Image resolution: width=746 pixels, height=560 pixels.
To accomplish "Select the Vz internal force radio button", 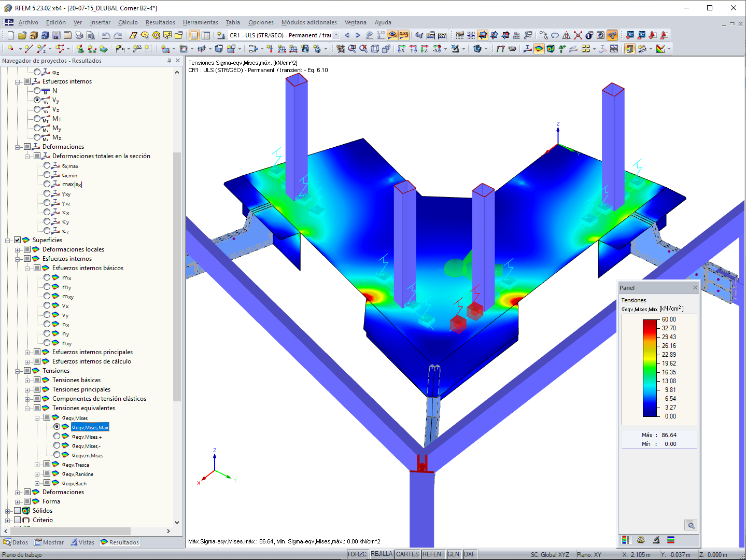I will (37, 109).
